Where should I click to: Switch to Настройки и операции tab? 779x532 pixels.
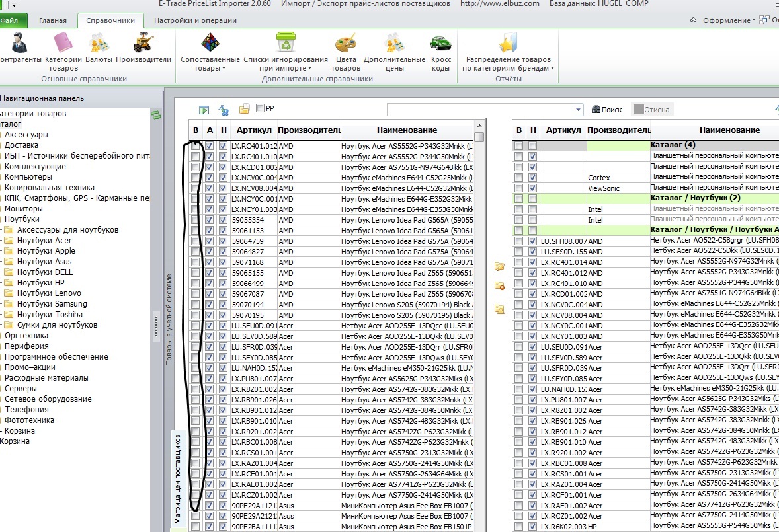click(x=195, y=20)
